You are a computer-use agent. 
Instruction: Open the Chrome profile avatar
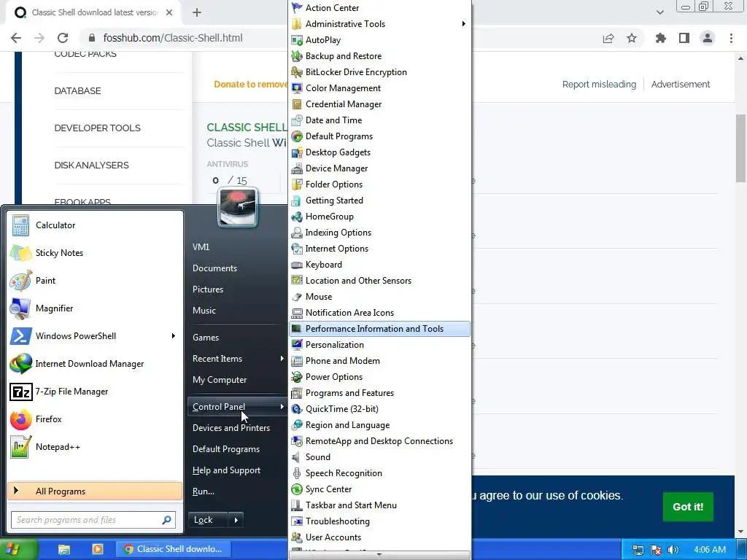(x=708, y=38)
